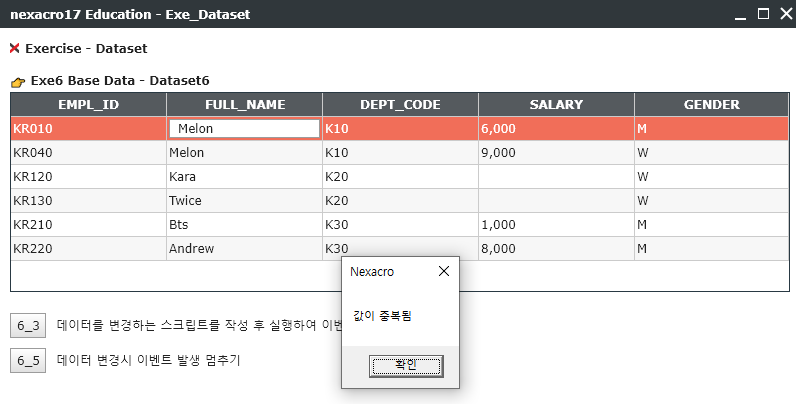This screenshot has width=796, height=404.
Task: Click the 1,000 salary cell
Action: (x=556, y=224)
